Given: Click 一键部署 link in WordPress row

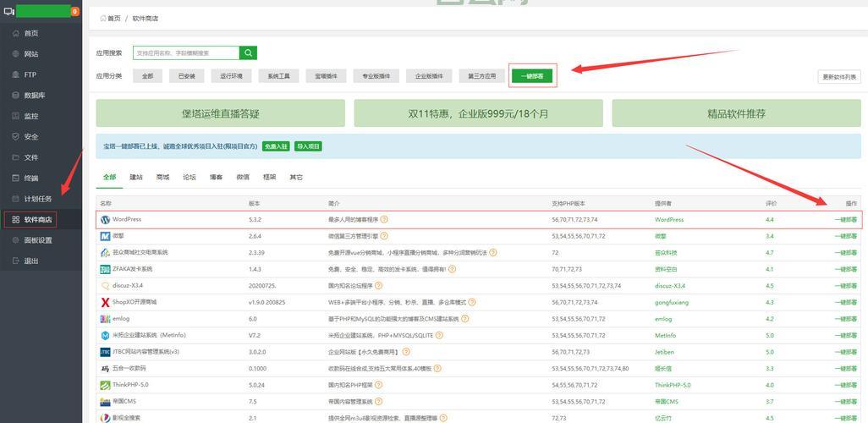Looking at the screenshot, I should click(x=845, y=219).
